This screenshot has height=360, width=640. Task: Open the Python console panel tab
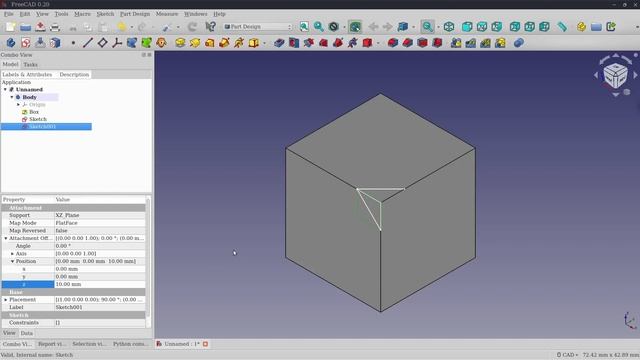(131, 344)
